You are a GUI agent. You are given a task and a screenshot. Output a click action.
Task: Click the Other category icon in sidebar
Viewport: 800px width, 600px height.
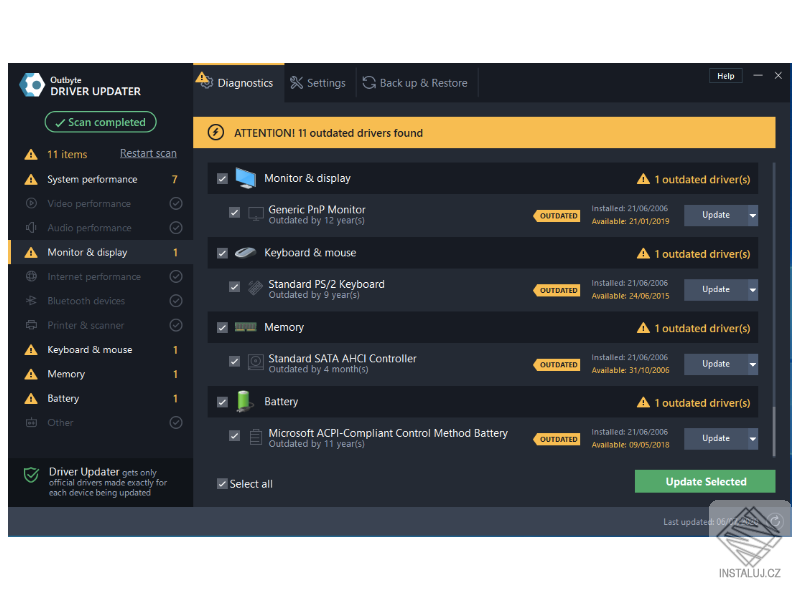(31, 422)
